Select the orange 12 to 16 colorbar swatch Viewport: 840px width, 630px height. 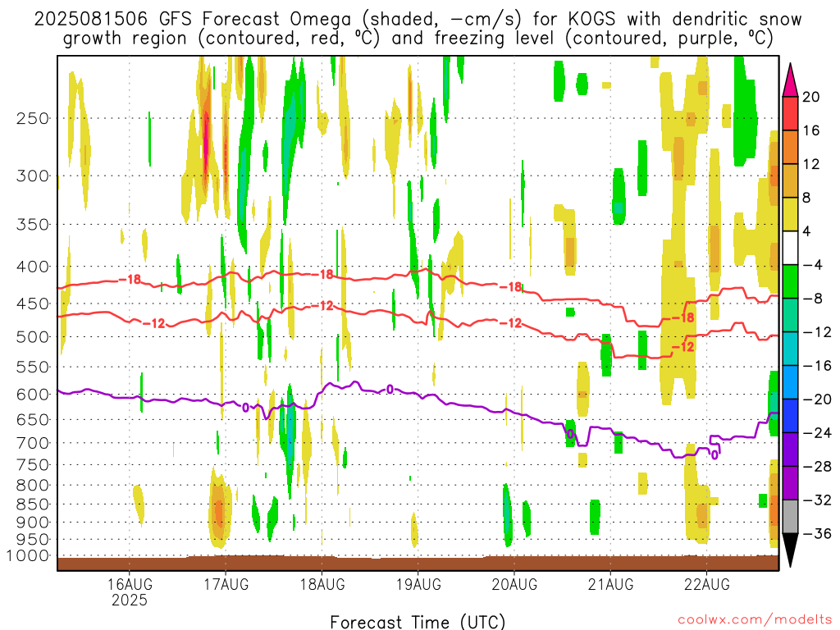(x=790, y=148)
